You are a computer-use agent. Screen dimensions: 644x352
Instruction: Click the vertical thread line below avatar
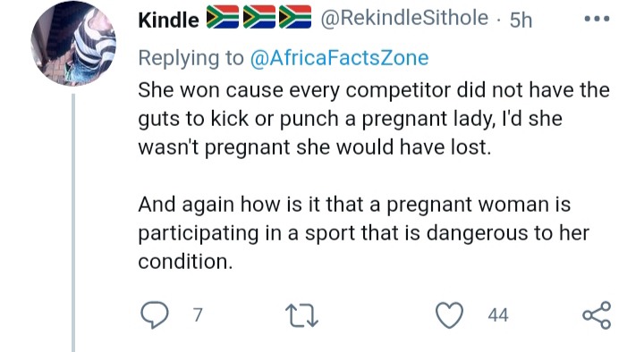(x=73, y=222)
